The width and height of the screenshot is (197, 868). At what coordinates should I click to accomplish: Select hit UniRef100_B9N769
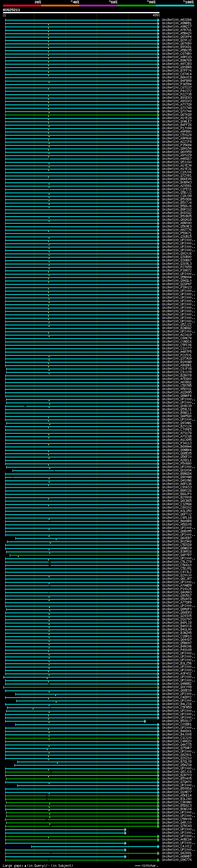[177, 61]
